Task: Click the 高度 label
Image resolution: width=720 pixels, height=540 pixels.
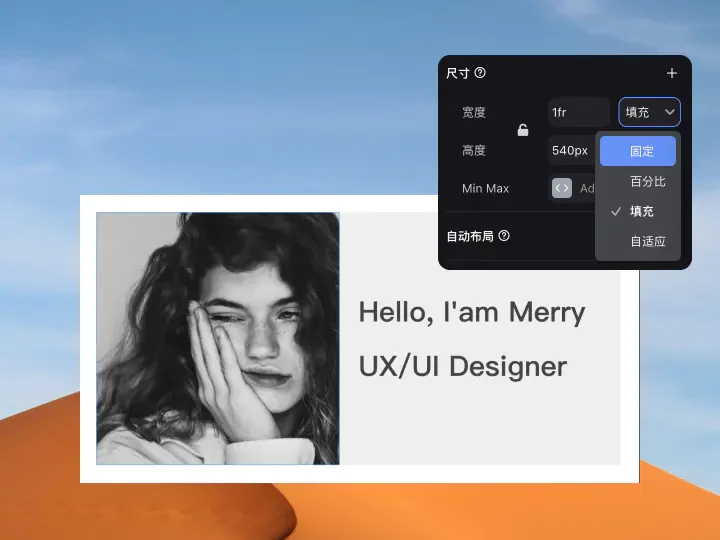Action: (474, 150)
